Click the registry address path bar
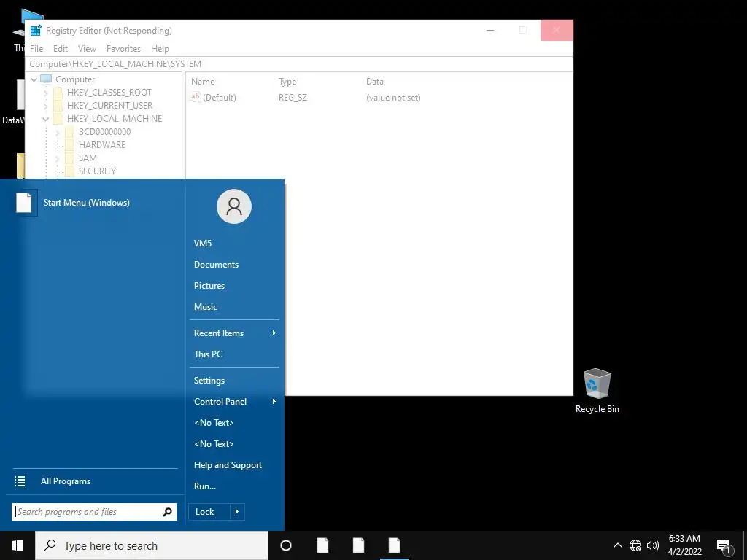Screen dimensions: 747x560 click(300, 64)
